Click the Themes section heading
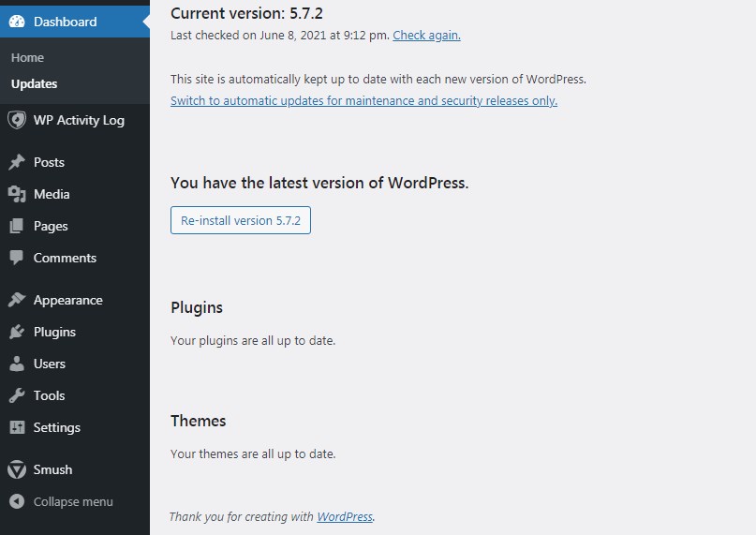Screen dimensions: 756x535 (199, 421)
